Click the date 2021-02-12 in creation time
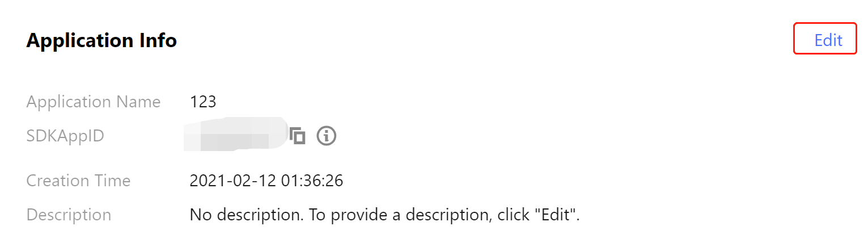The image size is (868, 251). 232,181
